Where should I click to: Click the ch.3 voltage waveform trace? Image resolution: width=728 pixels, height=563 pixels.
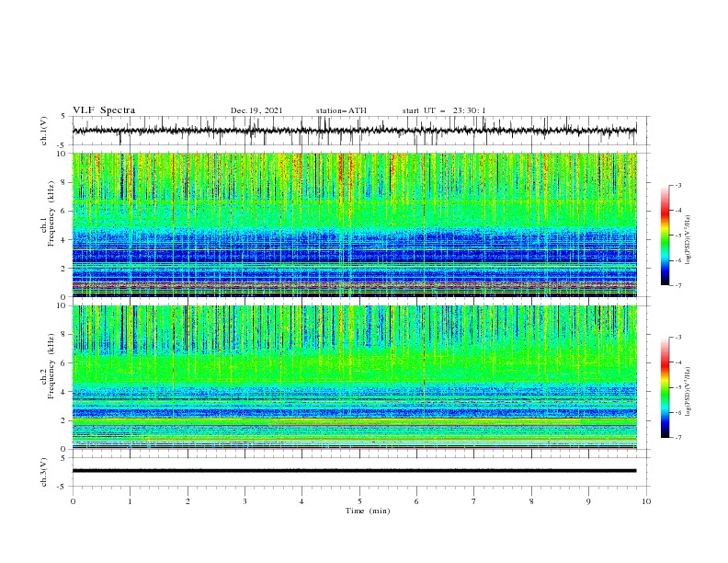354,471
